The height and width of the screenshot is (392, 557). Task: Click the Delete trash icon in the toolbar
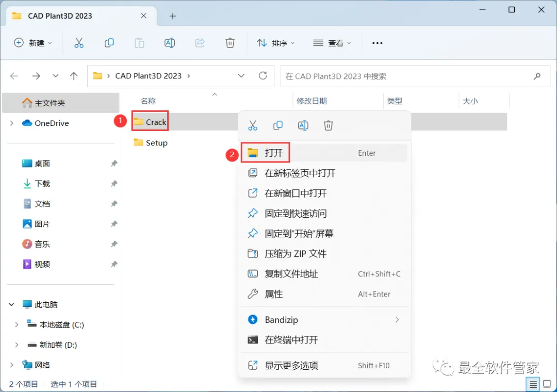coord(230,43)
